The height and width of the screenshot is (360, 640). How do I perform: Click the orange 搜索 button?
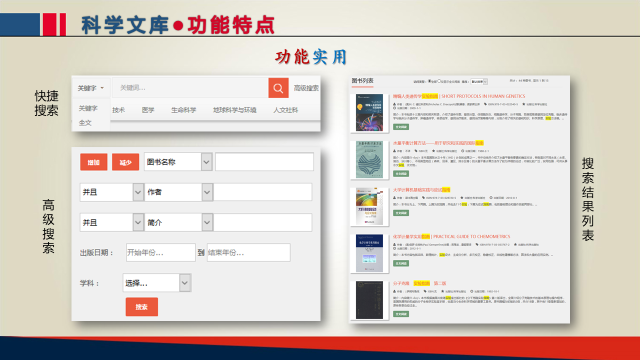(142, 307)
